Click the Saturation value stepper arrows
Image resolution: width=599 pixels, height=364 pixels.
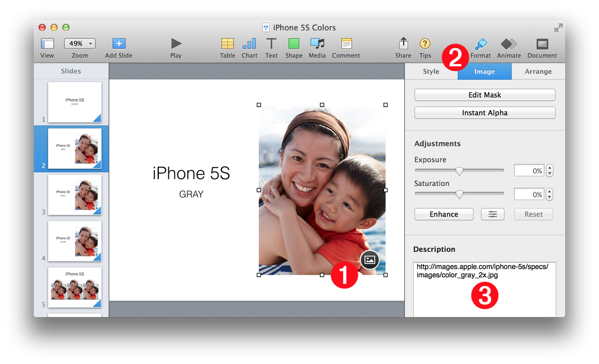550,194
